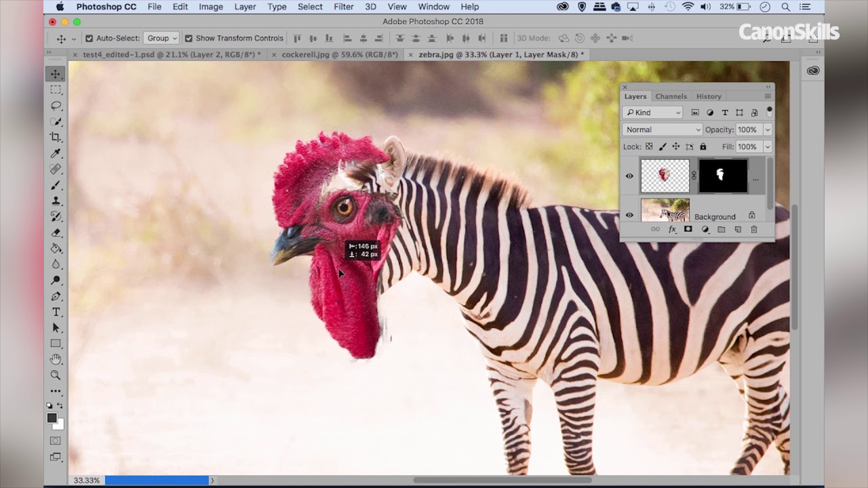Image resolution: width=868 pixels, height=488 pixels.
Task: Click the zoom percentage field 33.33%
Action: 87,480
